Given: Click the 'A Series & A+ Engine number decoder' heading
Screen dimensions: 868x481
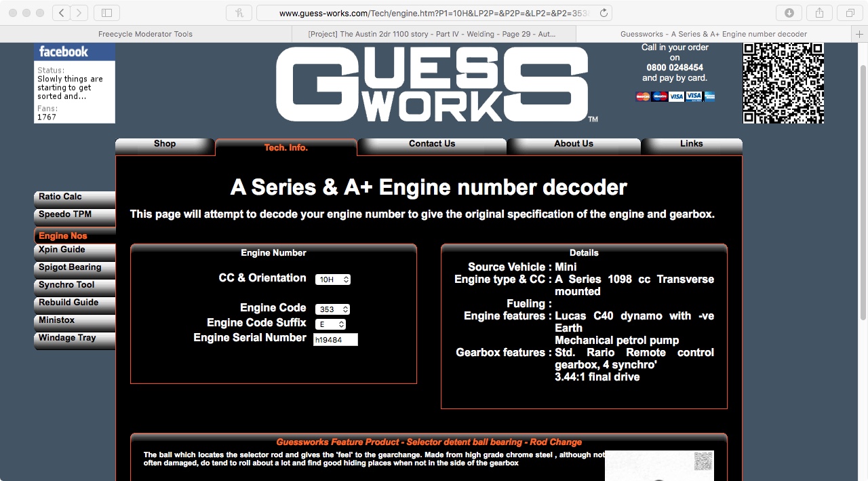Looking at the screenshot, I should point(429,187).
